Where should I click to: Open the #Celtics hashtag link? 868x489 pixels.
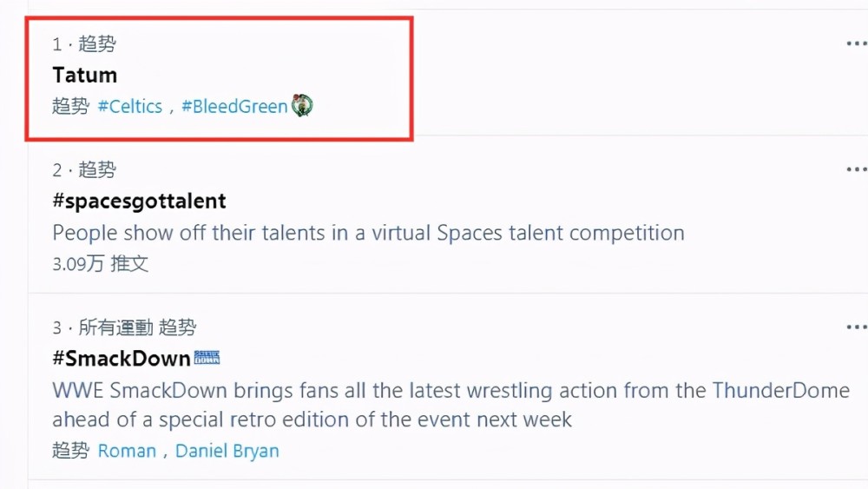pyautogui.click(x=130, y=106)
